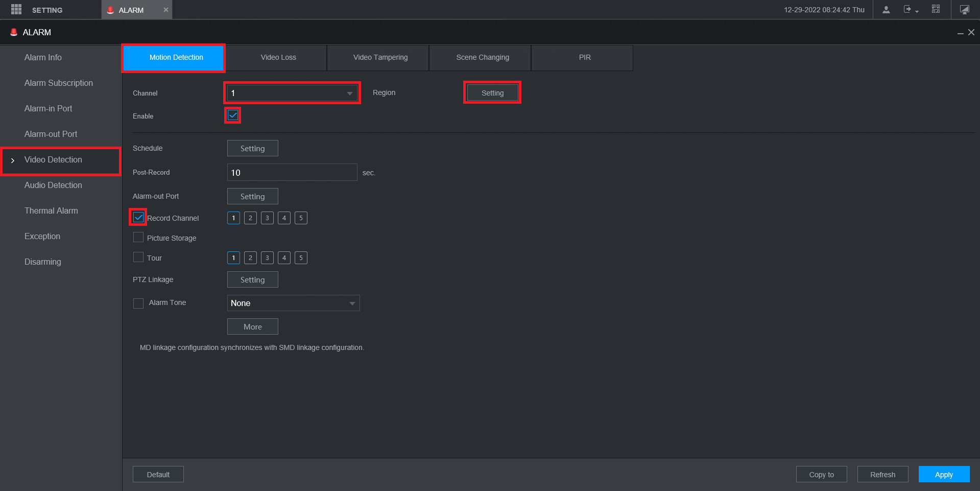Viewport: 980px width, 491px height.
Task: Click the QR code icon in top bar
Action: (x=936, y=9)
